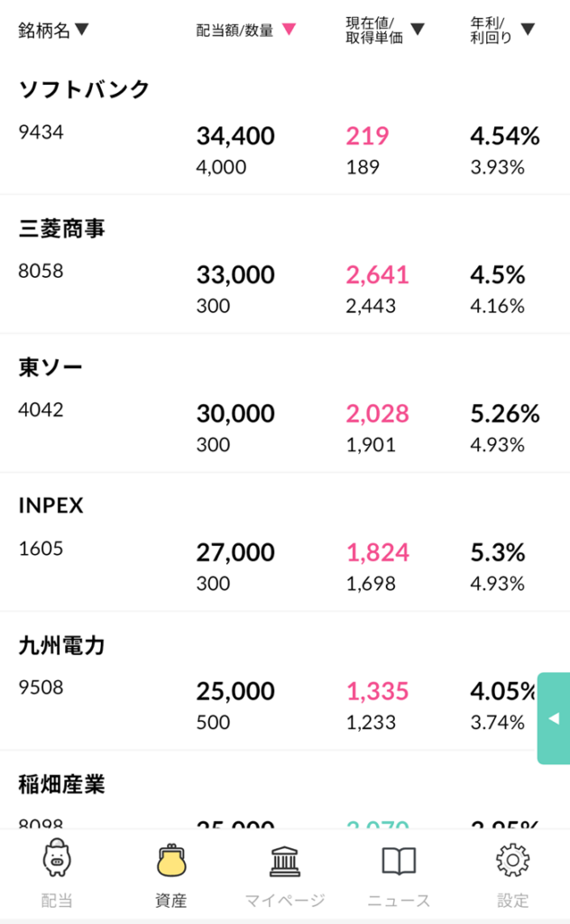
Task: Select the 資産 yellow purse icon
Action: (170, 860)
